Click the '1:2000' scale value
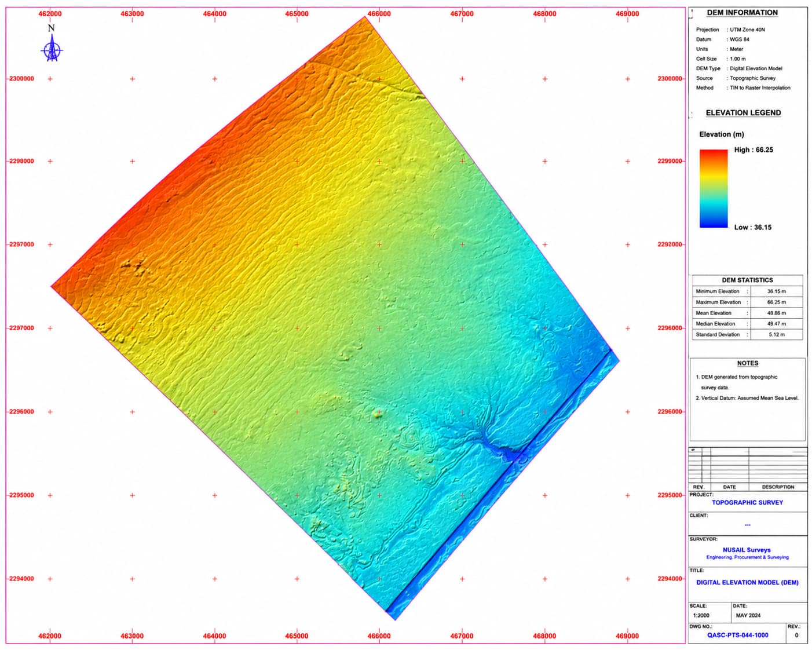The image size is (812, 650). 701,616
